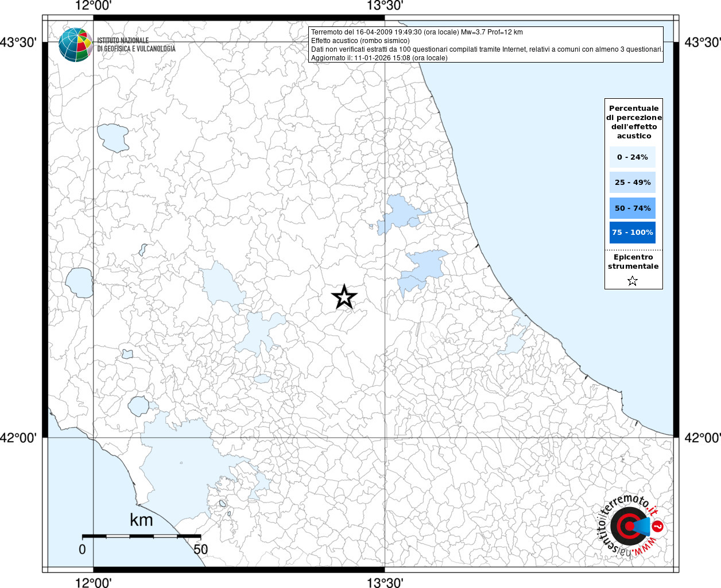Click the epicenter star on the map
The height and width of the screenshot is (588, 721).
coord(344,297)
